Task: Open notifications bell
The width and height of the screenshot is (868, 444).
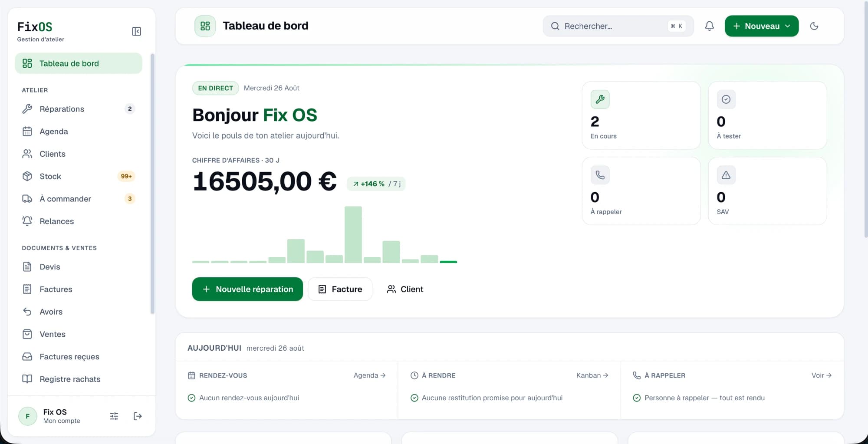Action: click(x=709, y=26)
